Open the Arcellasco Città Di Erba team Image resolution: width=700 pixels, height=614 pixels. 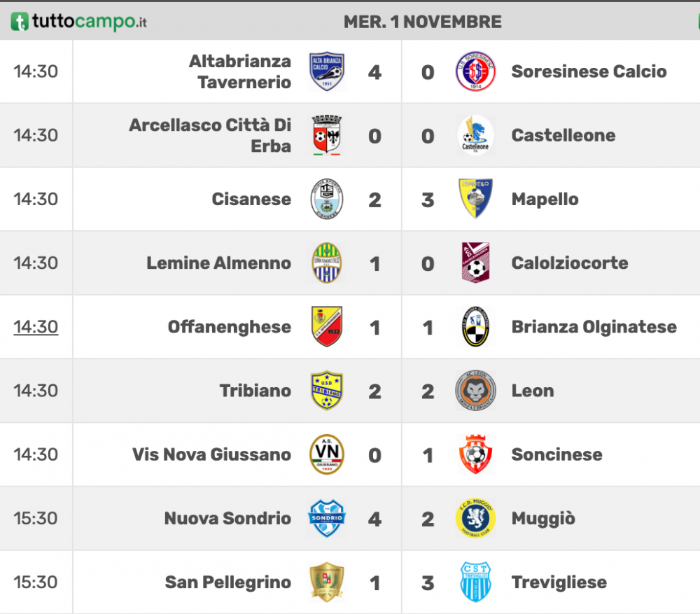(x=210, y=135)
